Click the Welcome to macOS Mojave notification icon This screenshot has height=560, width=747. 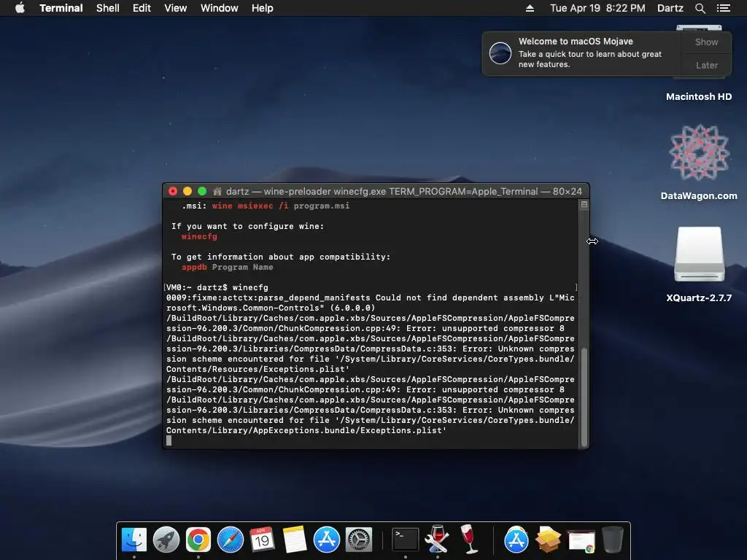coord(500,52)
